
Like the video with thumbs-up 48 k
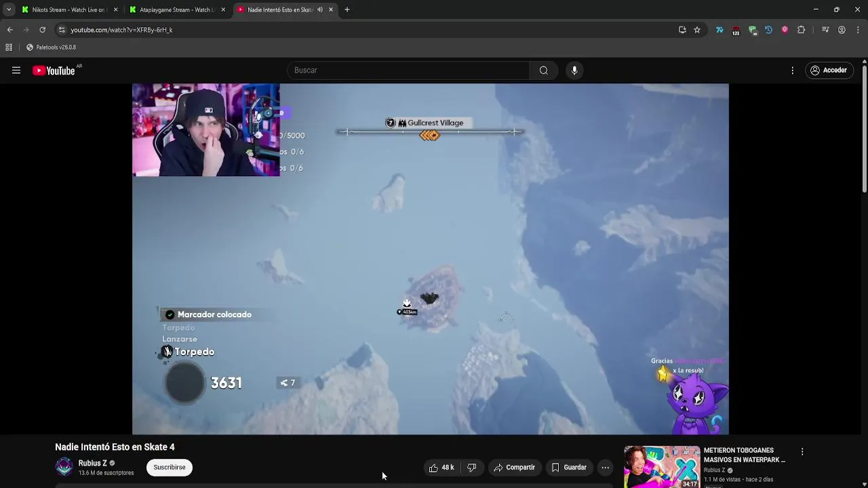[441, 467]
